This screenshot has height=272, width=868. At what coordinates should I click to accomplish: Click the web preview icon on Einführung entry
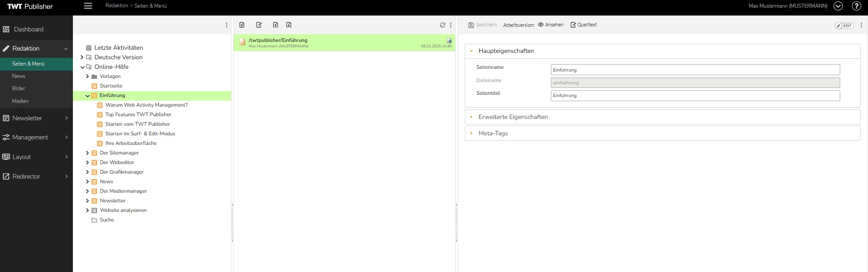click(x=449, y=40)
